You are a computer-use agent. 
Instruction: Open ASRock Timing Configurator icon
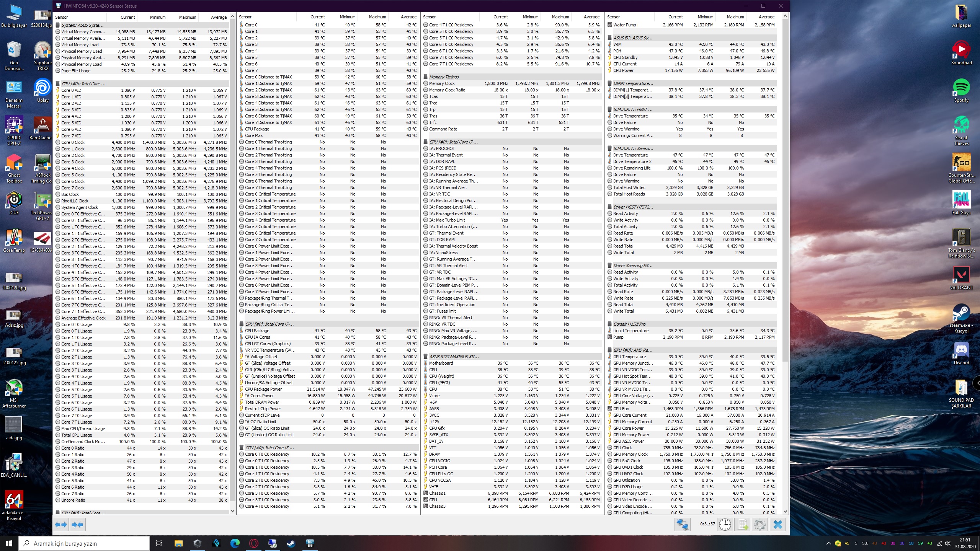pyautogui.click(x=42, y=168)
